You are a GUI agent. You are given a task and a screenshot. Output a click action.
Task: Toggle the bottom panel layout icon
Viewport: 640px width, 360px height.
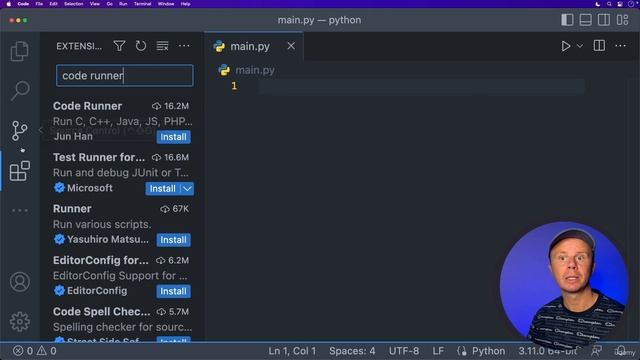pyautogui.click(x=585, y=20)
